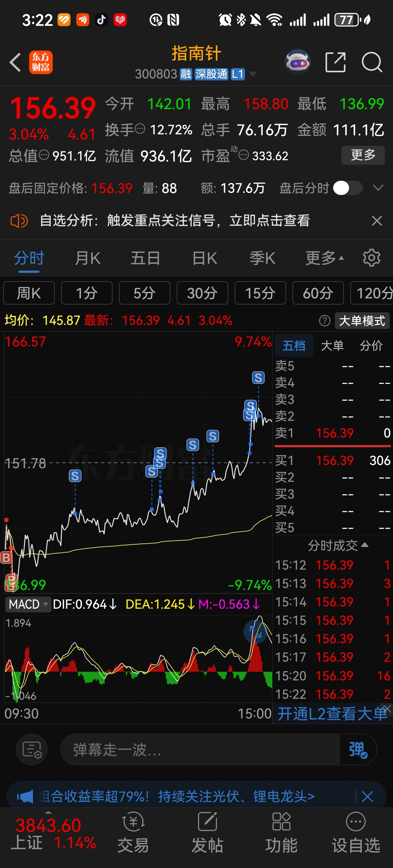This screenshot has height=868, width=393.
Task: Enable 大单模式 mode
Action: point(362,320)
